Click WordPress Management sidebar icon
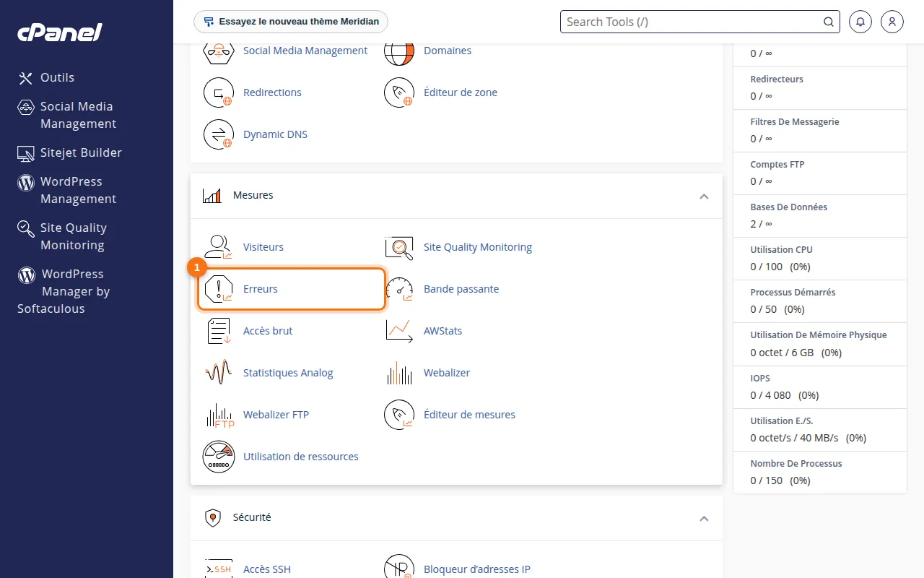 click(26, 182)
